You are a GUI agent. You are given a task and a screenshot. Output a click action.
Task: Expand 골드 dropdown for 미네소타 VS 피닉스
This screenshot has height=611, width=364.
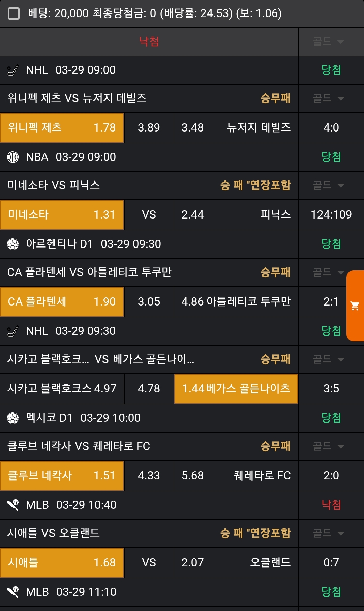(x=328, y=185)
